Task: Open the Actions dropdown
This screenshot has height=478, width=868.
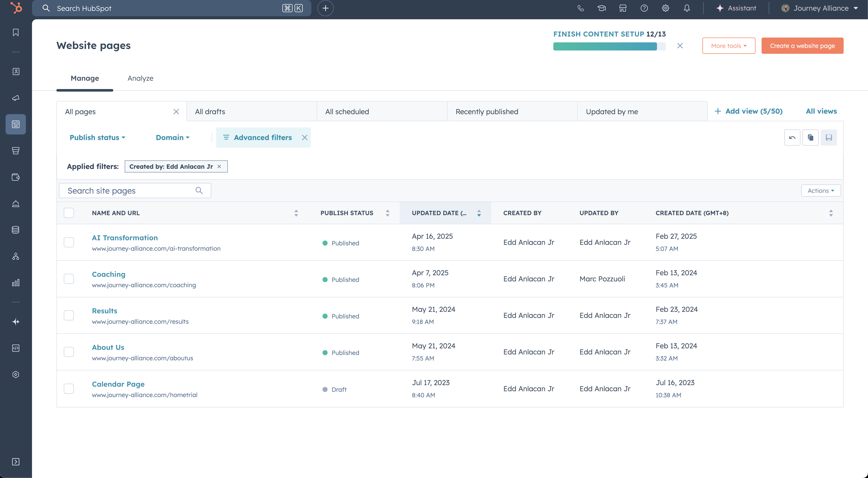Action: 821,191
